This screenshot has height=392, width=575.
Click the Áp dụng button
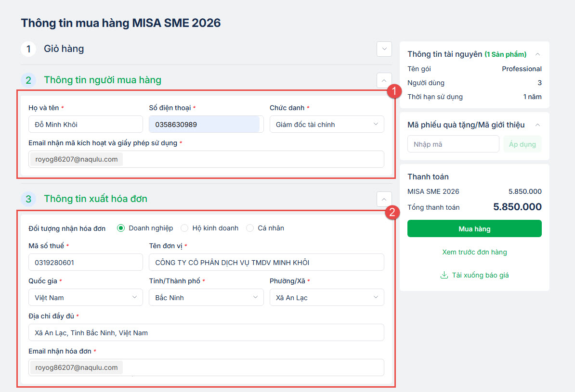tap(523, 144)
